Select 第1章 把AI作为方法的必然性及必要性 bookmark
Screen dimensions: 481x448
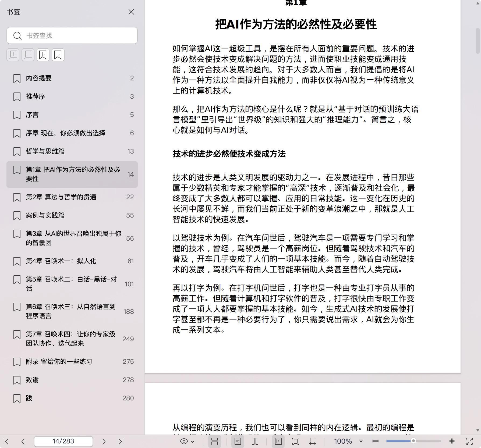click(72, 174)
